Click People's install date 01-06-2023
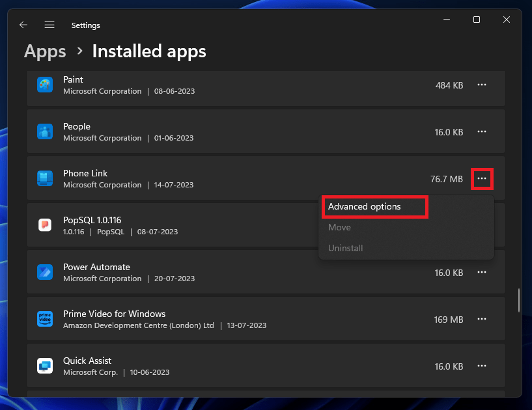The image size is (532, 410). [x=174, y=138]
